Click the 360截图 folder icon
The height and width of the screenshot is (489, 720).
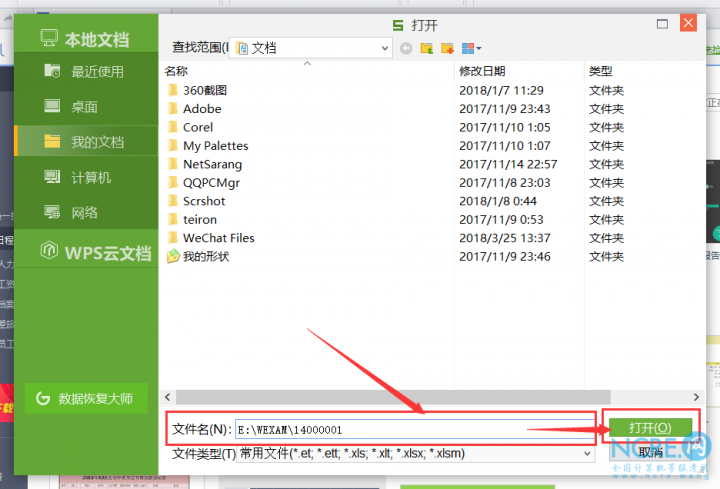tap(173, 90)
